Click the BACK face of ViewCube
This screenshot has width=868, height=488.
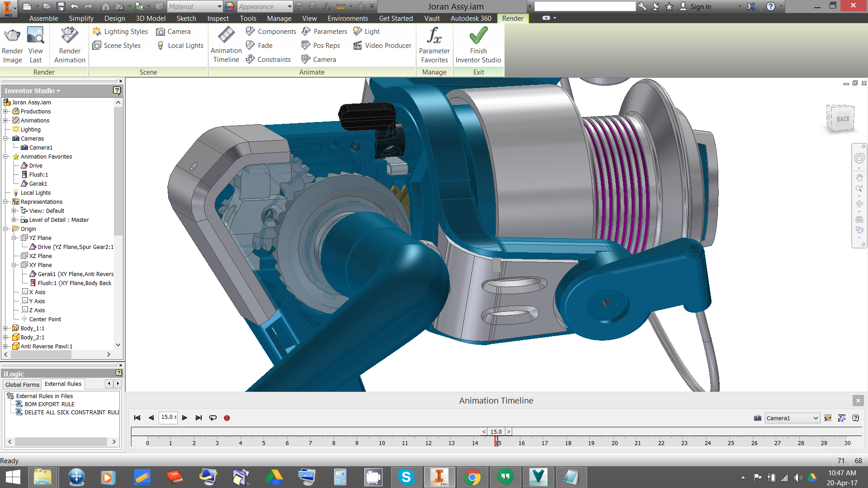click(x=843, y=119)
